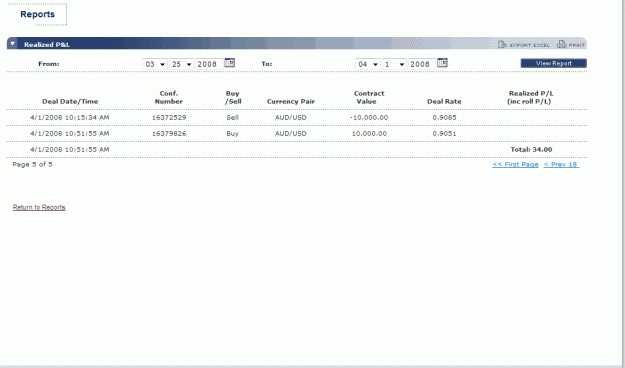Click the To year field 2008
625x368 pixels.
point(422,64)
